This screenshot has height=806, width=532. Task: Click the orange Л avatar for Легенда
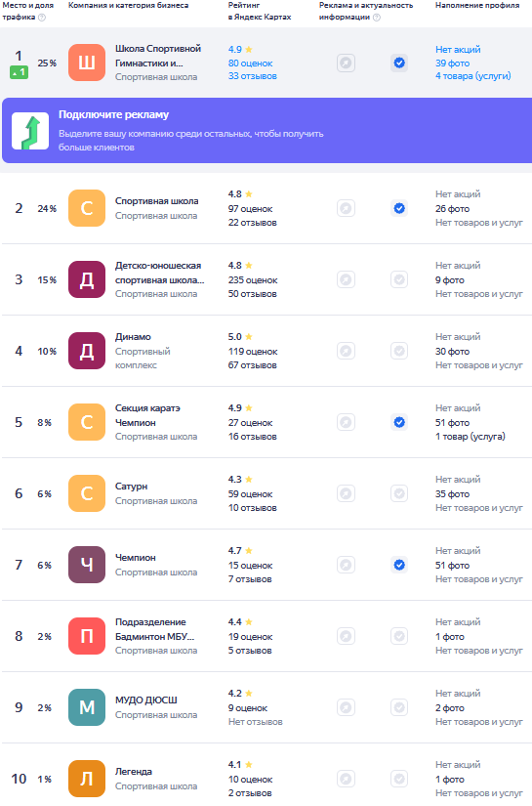coord(87,779)
